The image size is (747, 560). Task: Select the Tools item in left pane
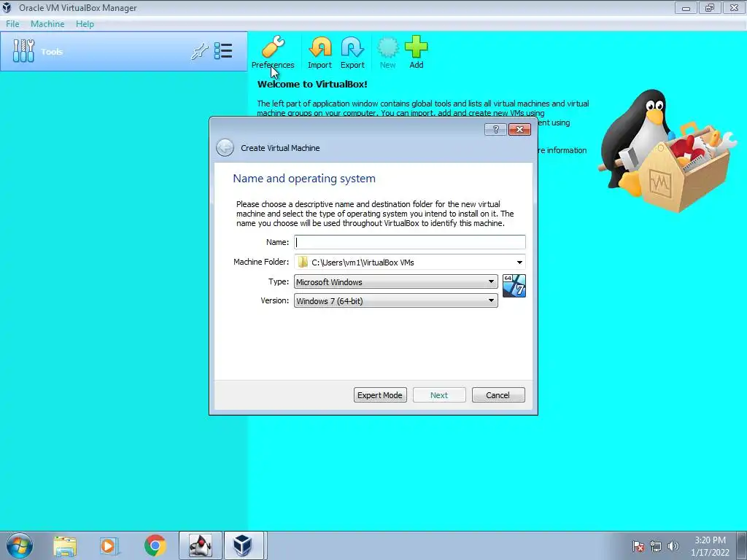pyautogui.click(x=124, y=52)
